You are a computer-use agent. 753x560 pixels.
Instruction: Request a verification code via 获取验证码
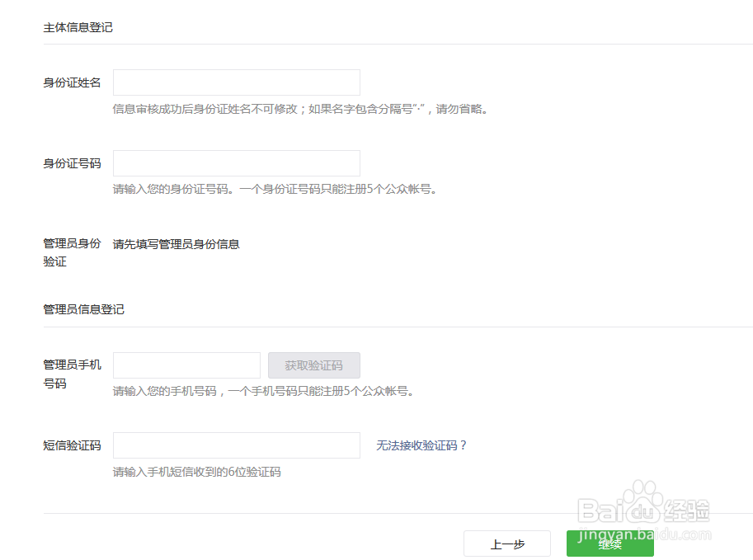[313, 365]
